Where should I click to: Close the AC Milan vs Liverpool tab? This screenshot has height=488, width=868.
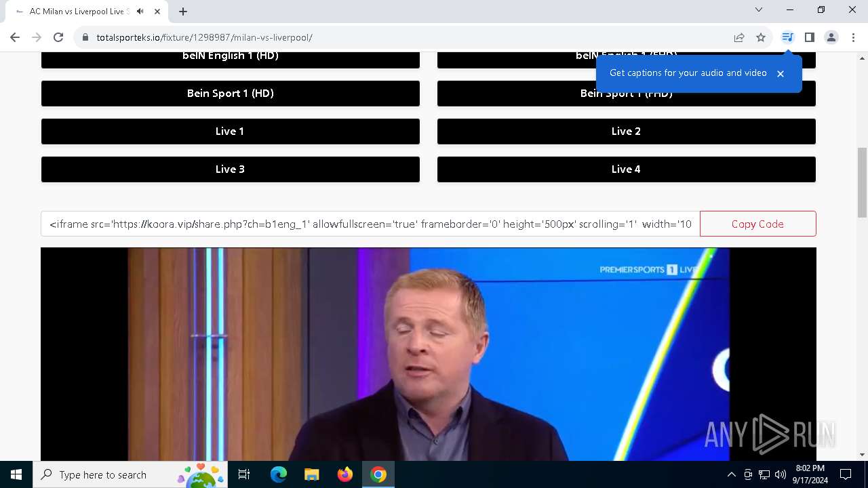click(158, 12)
